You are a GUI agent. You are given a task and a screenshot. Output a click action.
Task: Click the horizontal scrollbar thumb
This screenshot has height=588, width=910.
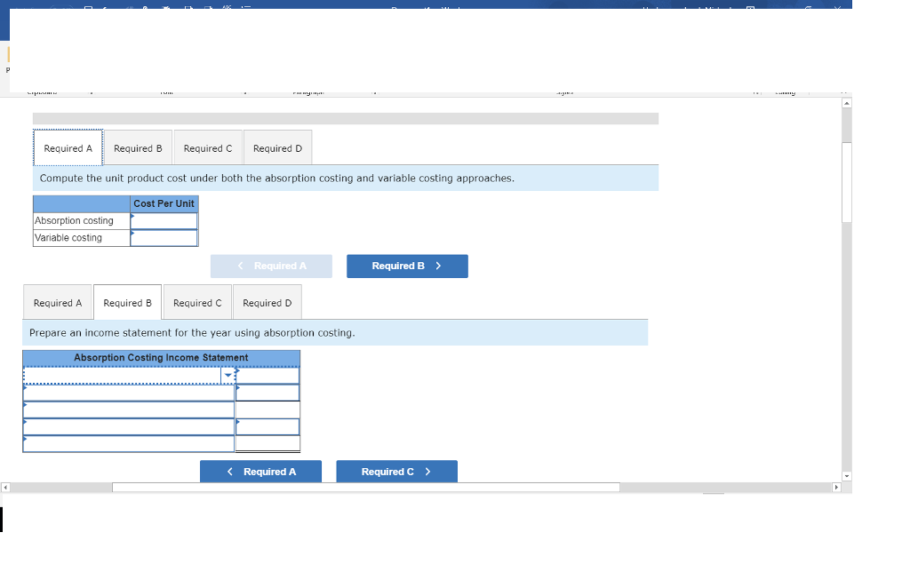pyautogui.click(x=365, y=487)
